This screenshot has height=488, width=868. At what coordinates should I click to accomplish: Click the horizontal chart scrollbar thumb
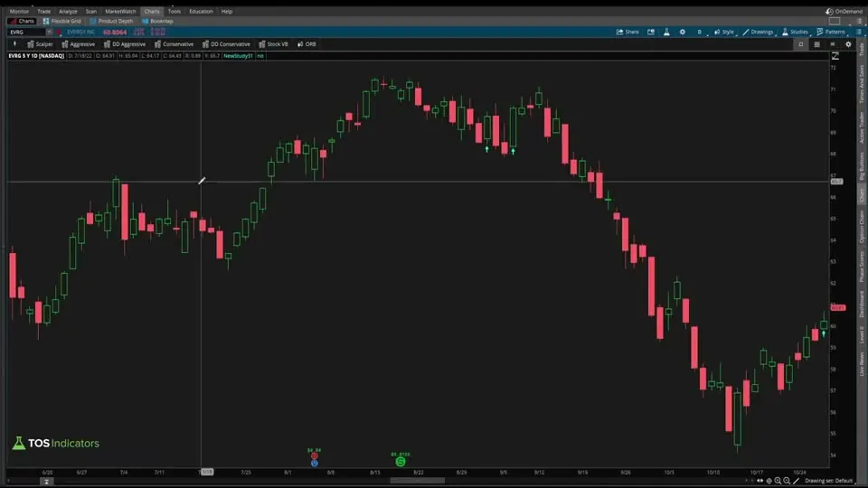(x=418, y=480)
